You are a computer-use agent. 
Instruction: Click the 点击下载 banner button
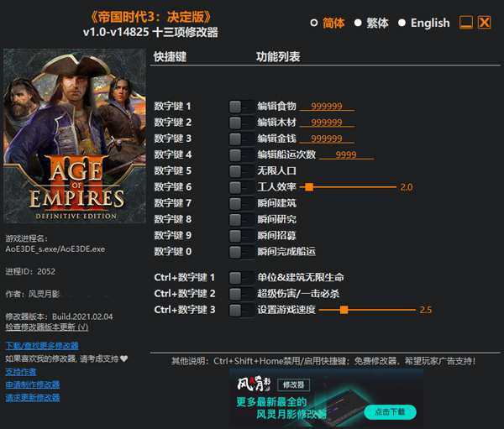[389, 411]
